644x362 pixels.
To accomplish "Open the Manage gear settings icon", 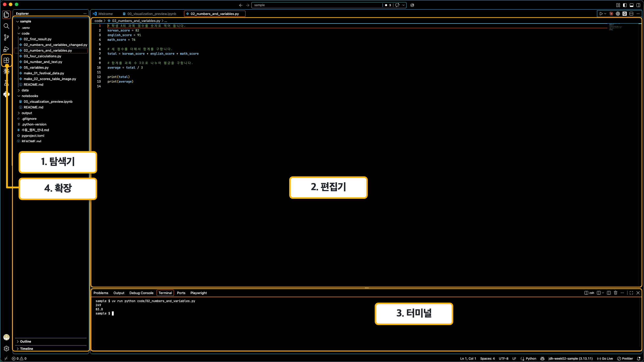I will [6, 349].
